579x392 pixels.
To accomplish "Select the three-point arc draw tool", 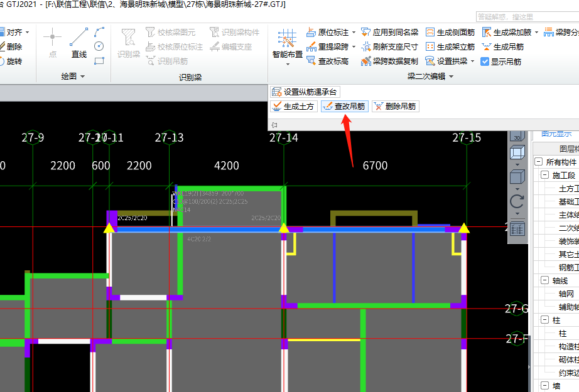I will (99, 32).
